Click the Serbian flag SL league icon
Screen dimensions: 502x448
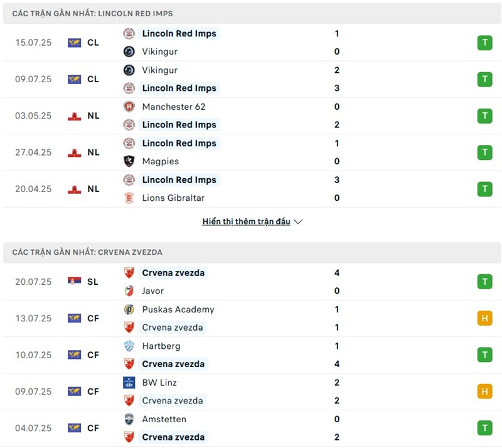click(x=75, y=282)
